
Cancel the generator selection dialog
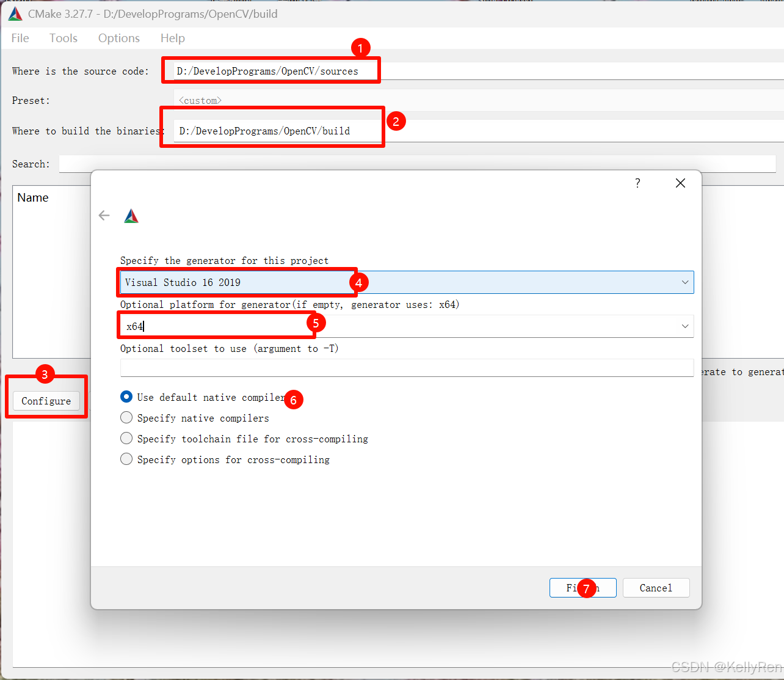coord(656,587)
